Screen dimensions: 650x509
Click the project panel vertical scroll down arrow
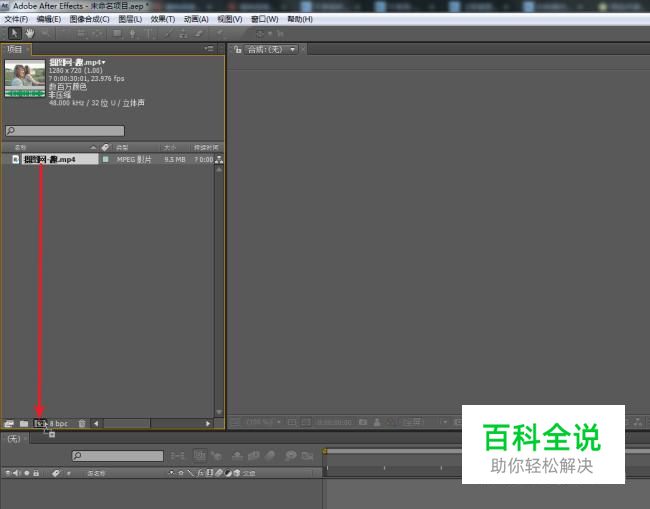(219, 412)
